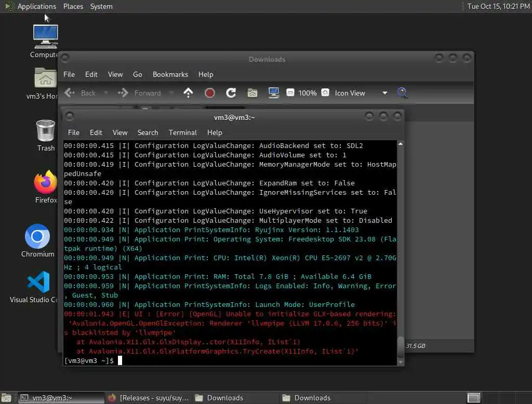Zoom out in Downloads window

point(290,92)
